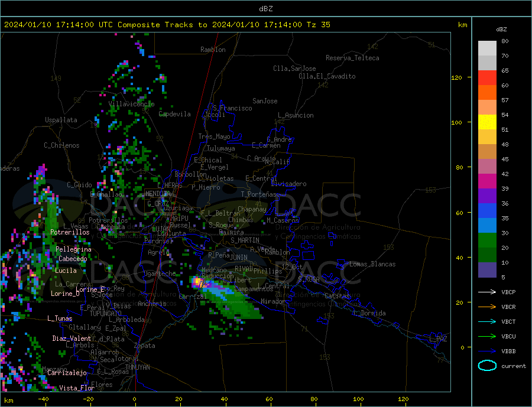Click the 'Pellegrina' map label
The width and height of the screenshot is (532, 407).
click(74, 249)
